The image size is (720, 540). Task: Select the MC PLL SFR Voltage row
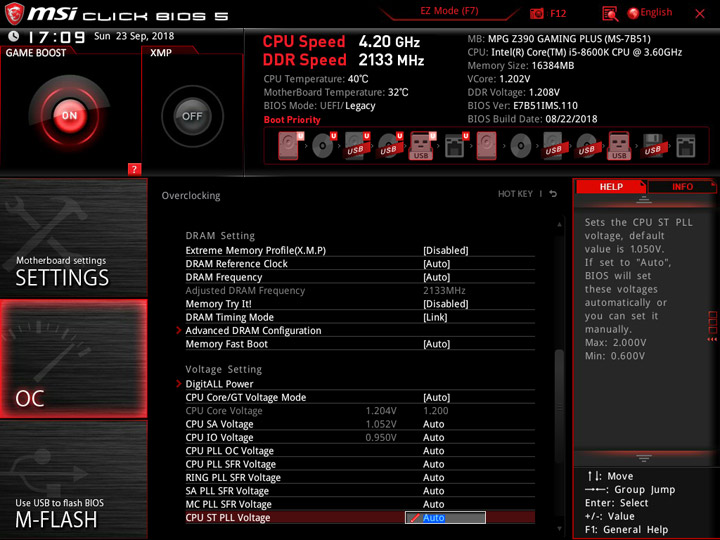360,504
